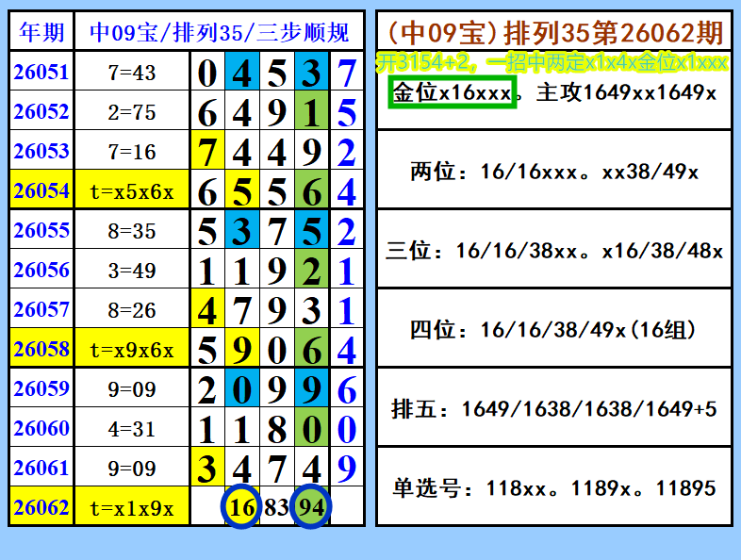Click the 四位 16/16/38/49x(16组) row
Screen dimensions: 741x560
(554, 329)
